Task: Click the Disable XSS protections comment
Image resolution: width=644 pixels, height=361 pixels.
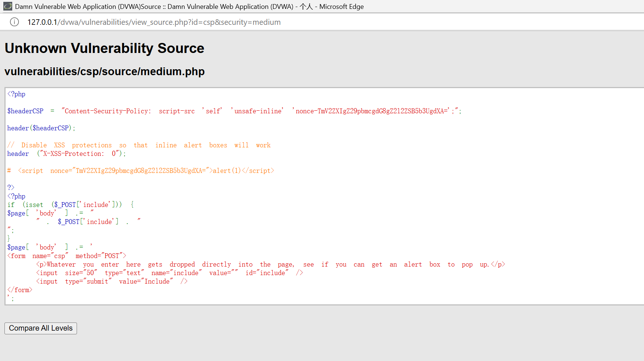Action: coord(139,145)
